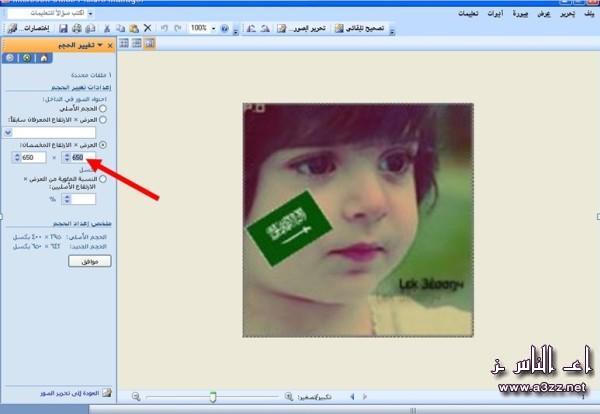Image resolution: width=600 pixels, height=414 pixels.
Task: Click the task pane Forward arrow icon
Action: pos(27,58)
